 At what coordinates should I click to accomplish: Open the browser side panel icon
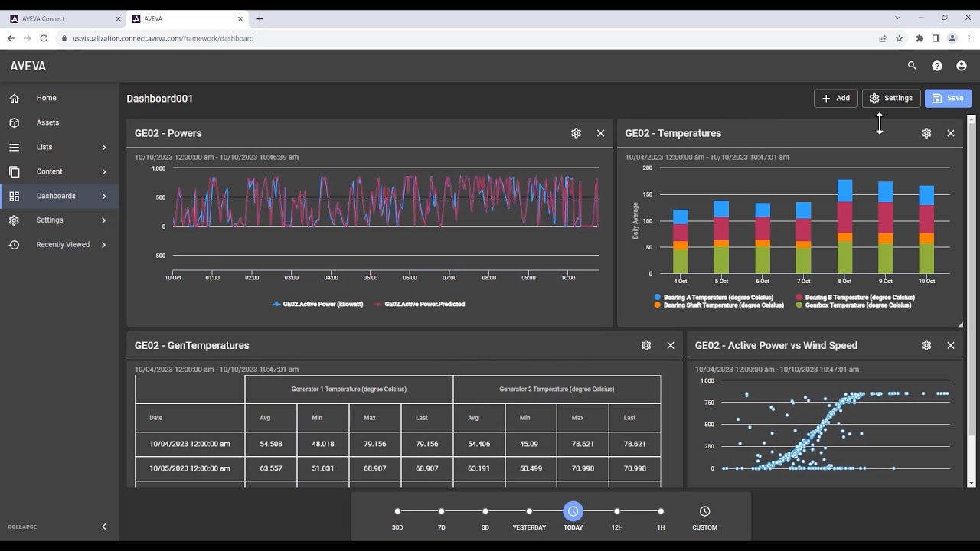pos(936,38)
